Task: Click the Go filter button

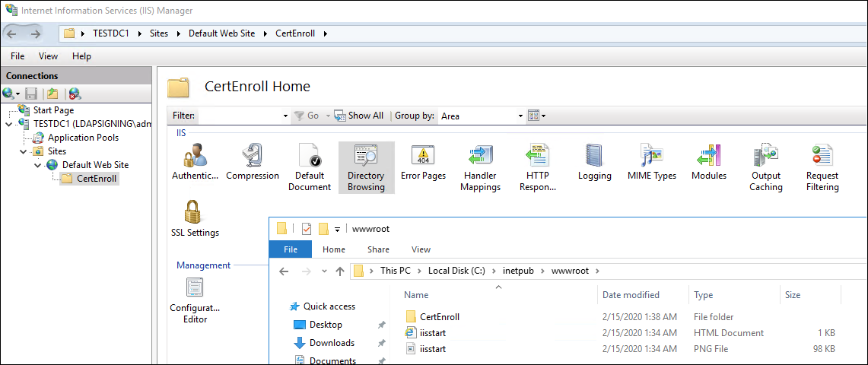Action: coord(307,116)
